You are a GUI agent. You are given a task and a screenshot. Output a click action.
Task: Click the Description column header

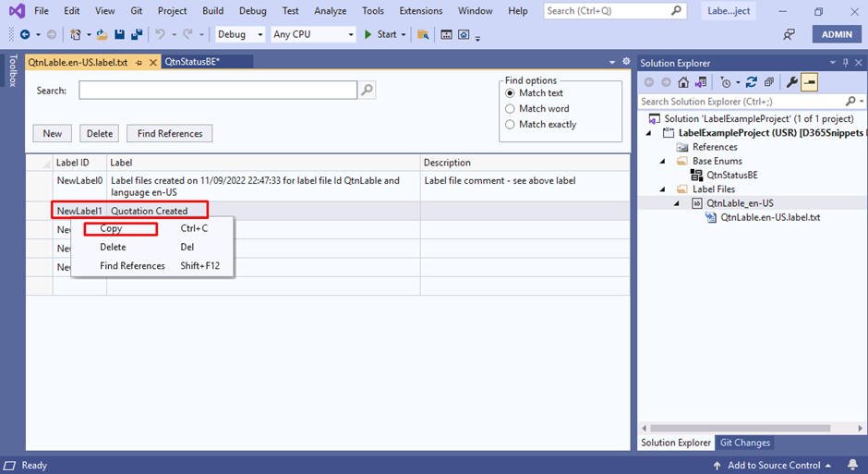[524, 163]
